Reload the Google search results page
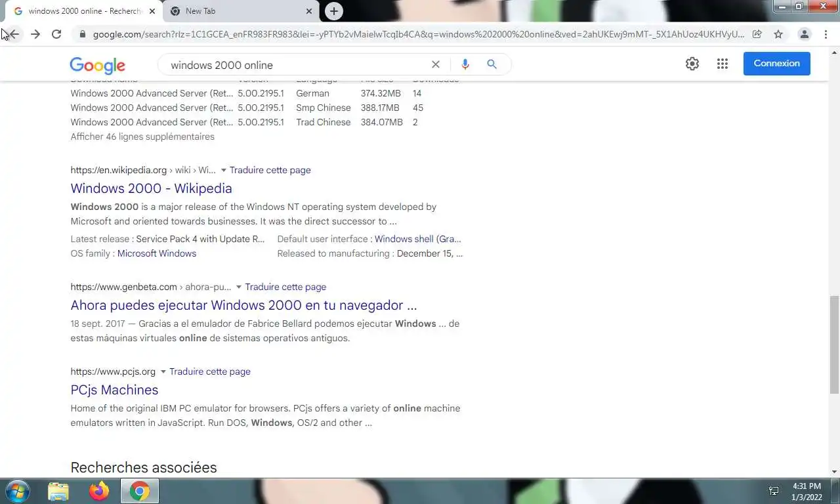840x504 pixels. pos(56,34)
